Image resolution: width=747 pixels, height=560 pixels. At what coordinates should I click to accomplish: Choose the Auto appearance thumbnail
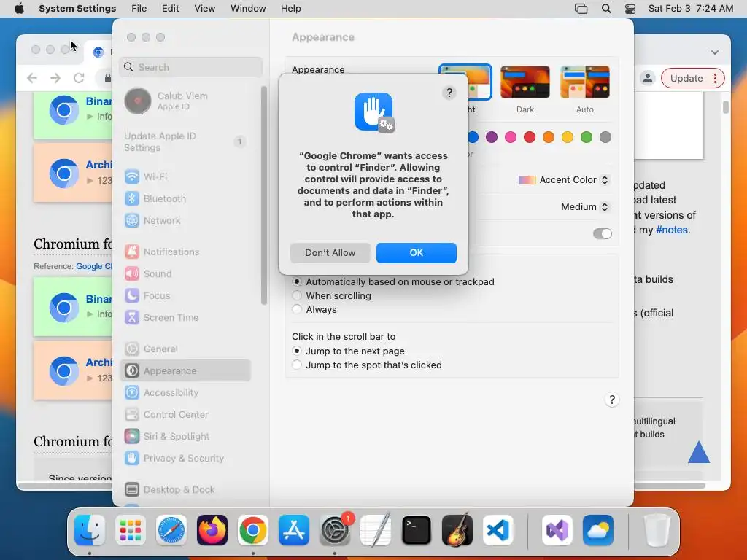584,82
